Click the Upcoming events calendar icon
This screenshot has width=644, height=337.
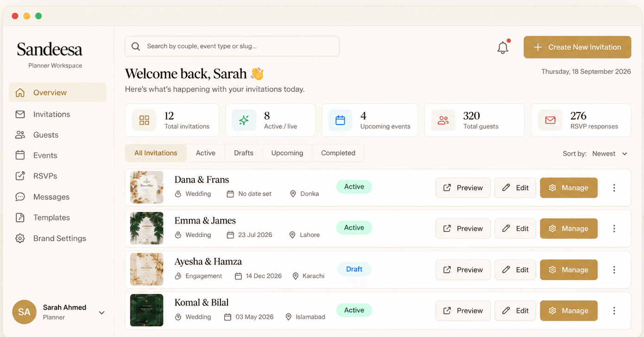341,120
